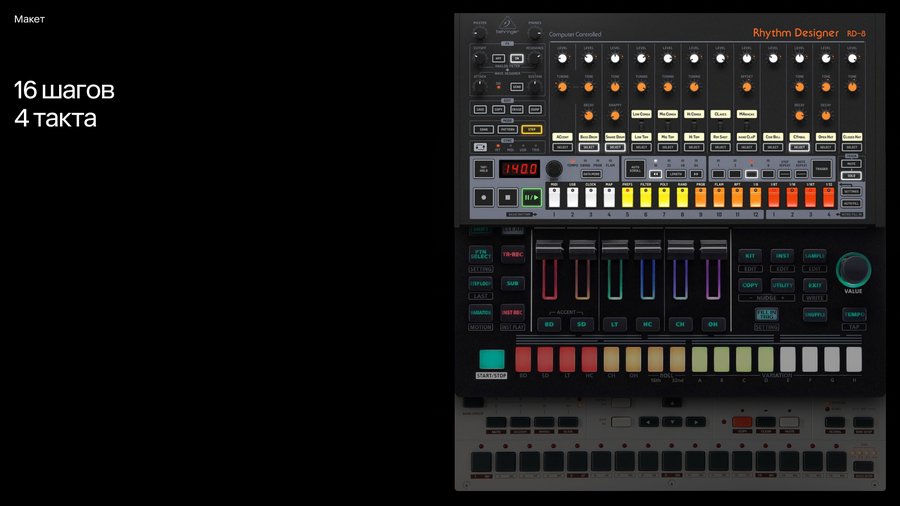Screen dimensions: 900x506
Task: Click the teal START/STOP pad on the TR-8S
Action: 492,359
